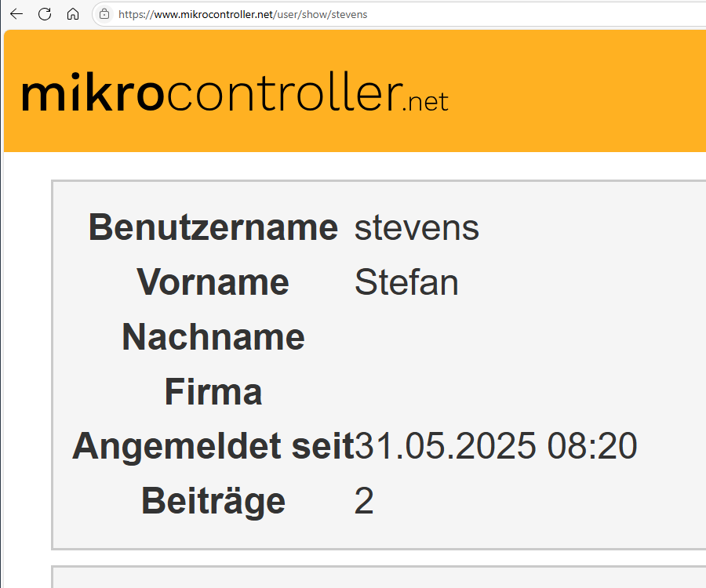Open mikrocontroller.net logo homepage link
706x588 pixels.
235,93
